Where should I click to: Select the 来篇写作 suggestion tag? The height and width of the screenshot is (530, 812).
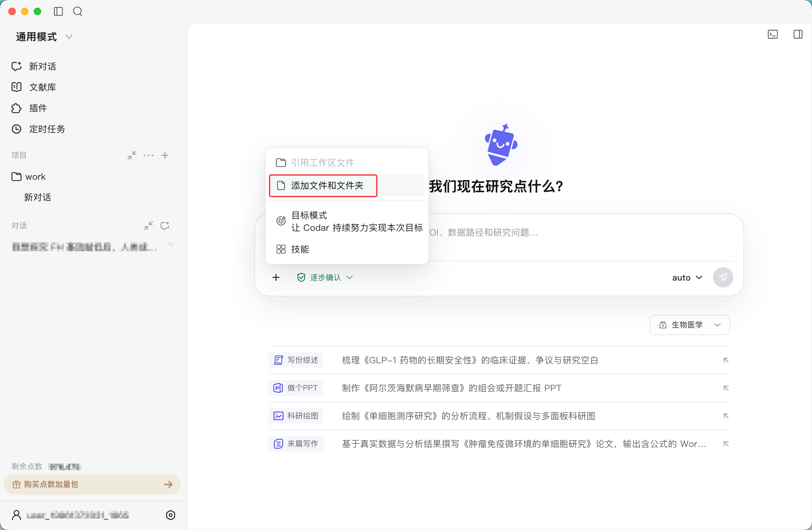[x=296, y=444]
